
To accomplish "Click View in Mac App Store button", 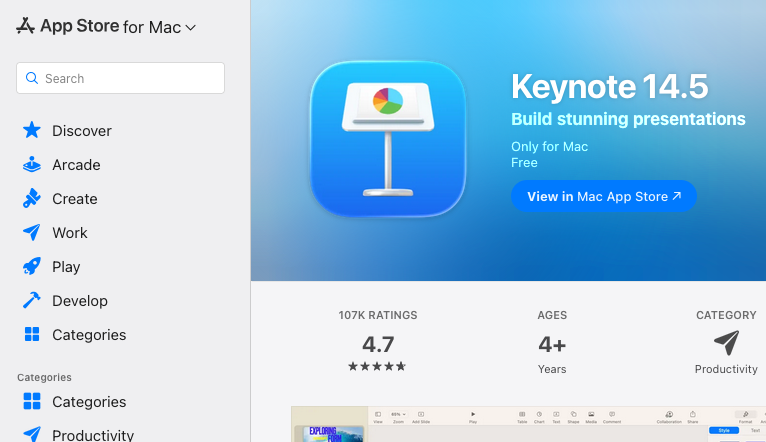I will pos(604,196).
